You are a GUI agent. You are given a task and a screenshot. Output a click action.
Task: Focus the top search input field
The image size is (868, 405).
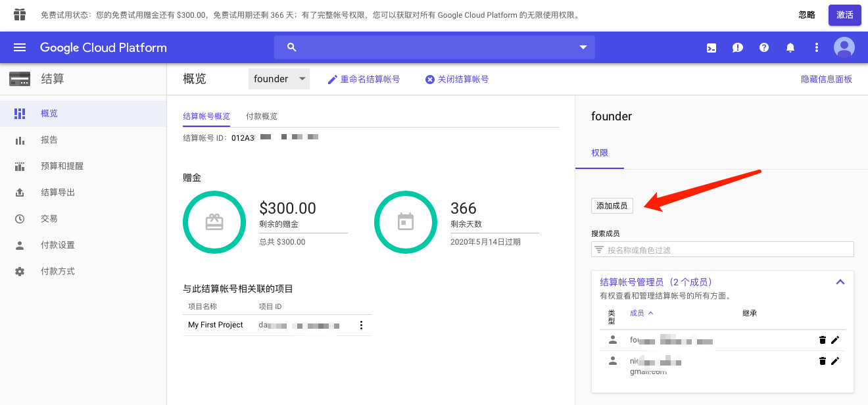[435, 47]
